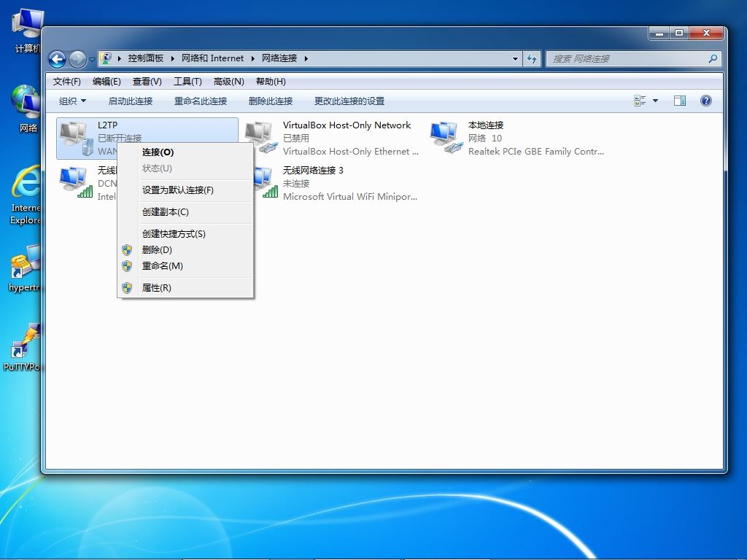Screen dimensions: 747x560
Task: Open the view options dropdown arrow
Action: [x=656, y=101]
